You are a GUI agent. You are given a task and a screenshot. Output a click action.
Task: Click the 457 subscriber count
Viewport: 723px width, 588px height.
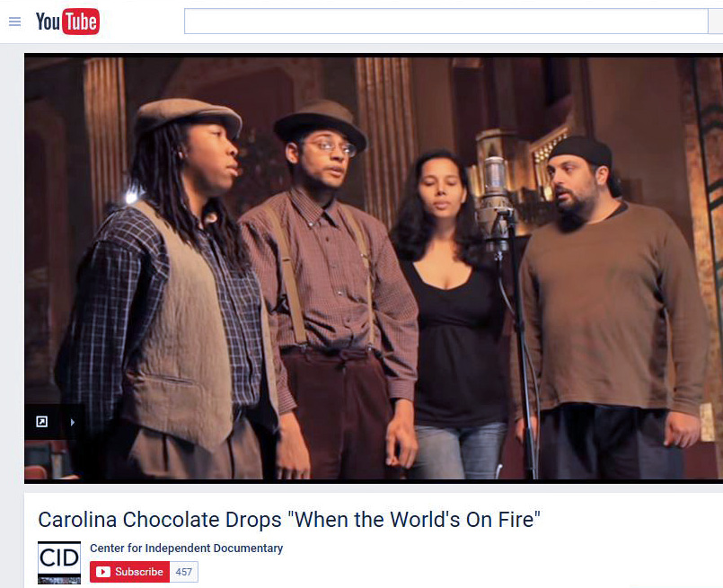[x=183, y=572]
